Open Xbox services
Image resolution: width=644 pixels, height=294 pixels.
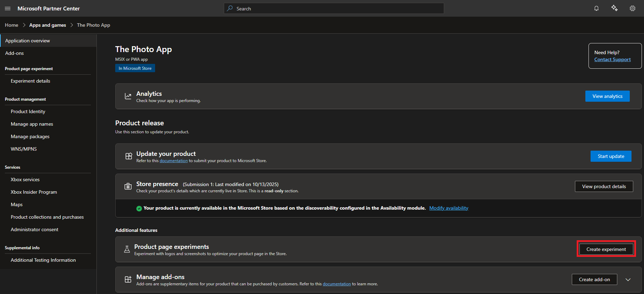pyautogui.click(x=25, y=179)
